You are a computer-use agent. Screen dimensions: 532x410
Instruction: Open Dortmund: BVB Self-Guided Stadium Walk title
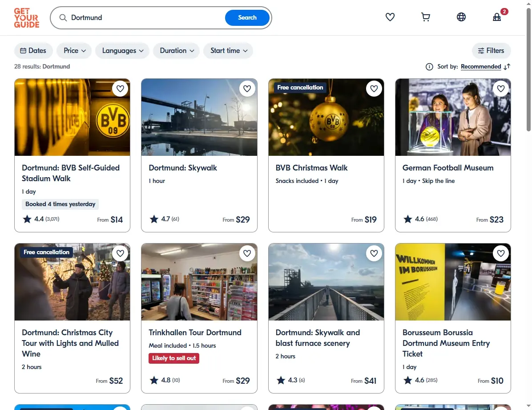pyautogui.click(x=71, y=173)
